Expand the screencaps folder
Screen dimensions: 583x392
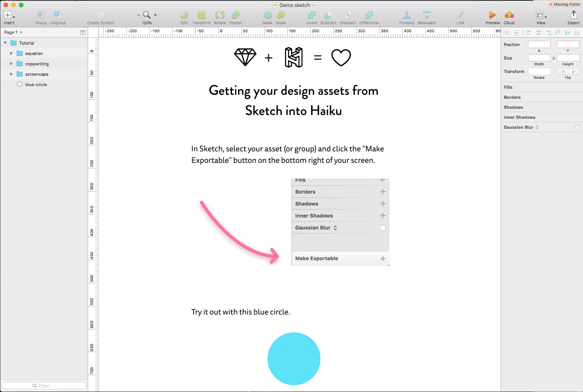click(12, 74)
